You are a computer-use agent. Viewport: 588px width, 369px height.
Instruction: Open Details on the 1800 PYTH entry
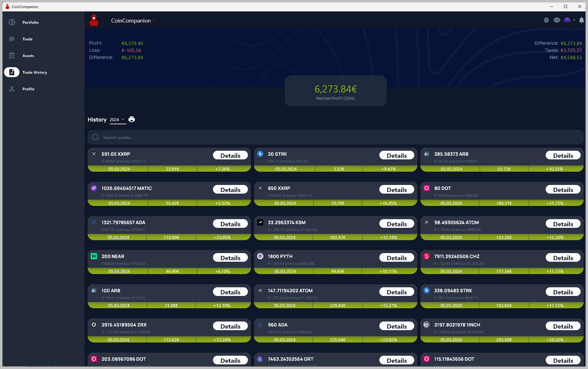396,257
